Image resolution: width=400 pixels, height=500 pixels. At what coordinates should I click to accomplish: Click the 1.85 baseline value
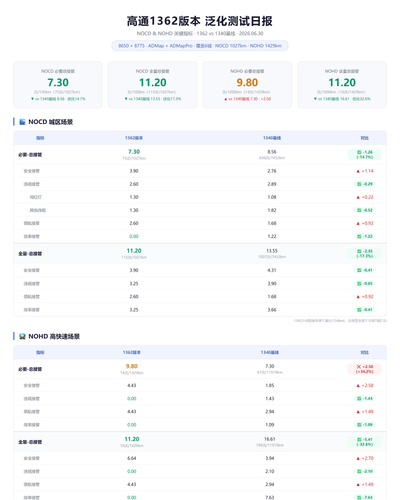tap(270, 385)
